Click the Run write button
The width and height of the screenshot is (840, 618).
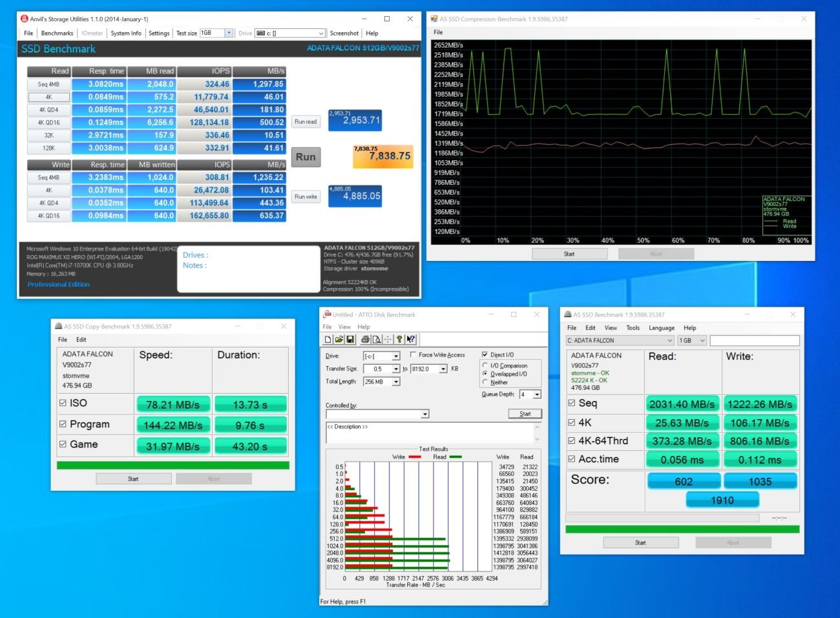pos(306,196)
